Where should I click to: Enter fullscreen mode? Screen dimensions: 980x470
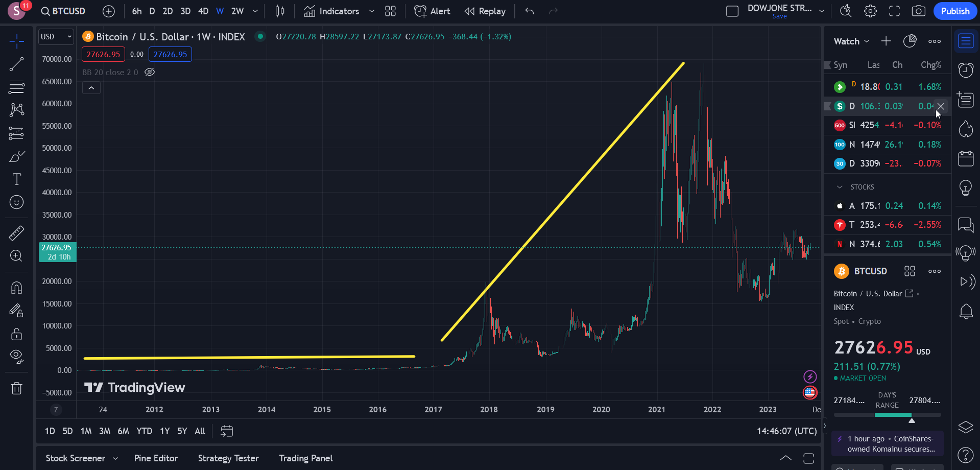[894, 11]
